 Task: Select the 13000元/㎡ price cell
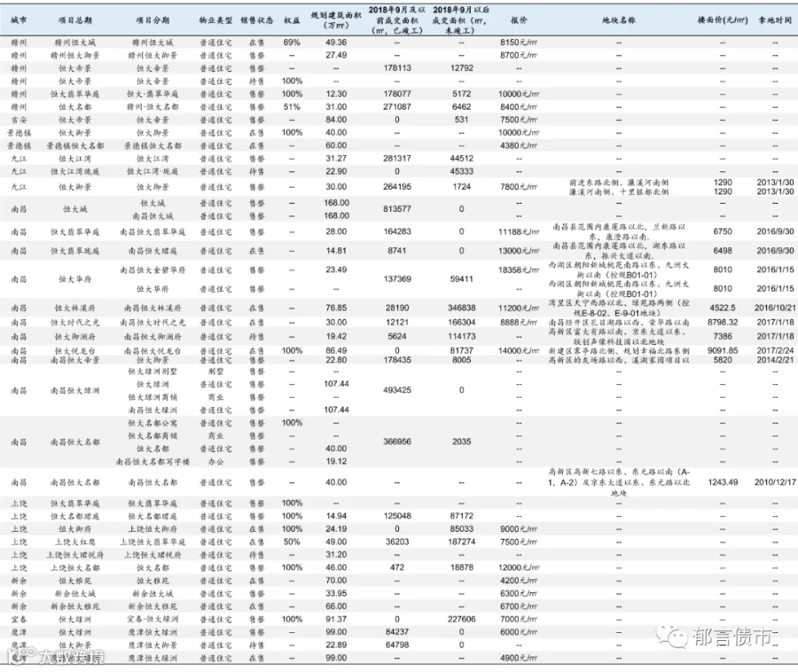[519, 251]
